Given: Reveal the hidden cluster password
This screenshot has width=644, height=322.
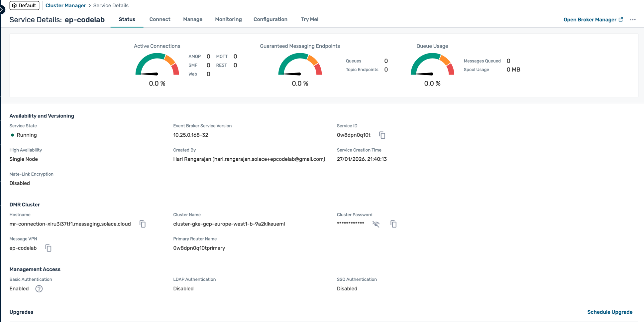Looking at the screenshot, I should [376, 224].
